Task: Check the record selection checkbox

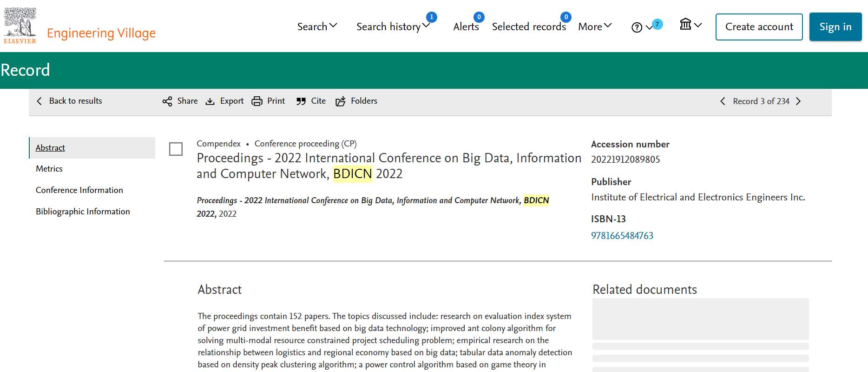Action: point(176,149)
